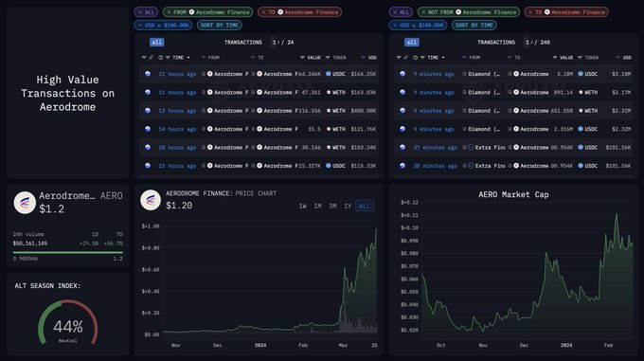Image resolution: width=644 pixels, height=361 pixels.
Task: Click the WETH token icon in 891.14 row
Action: tap(581, 93)
